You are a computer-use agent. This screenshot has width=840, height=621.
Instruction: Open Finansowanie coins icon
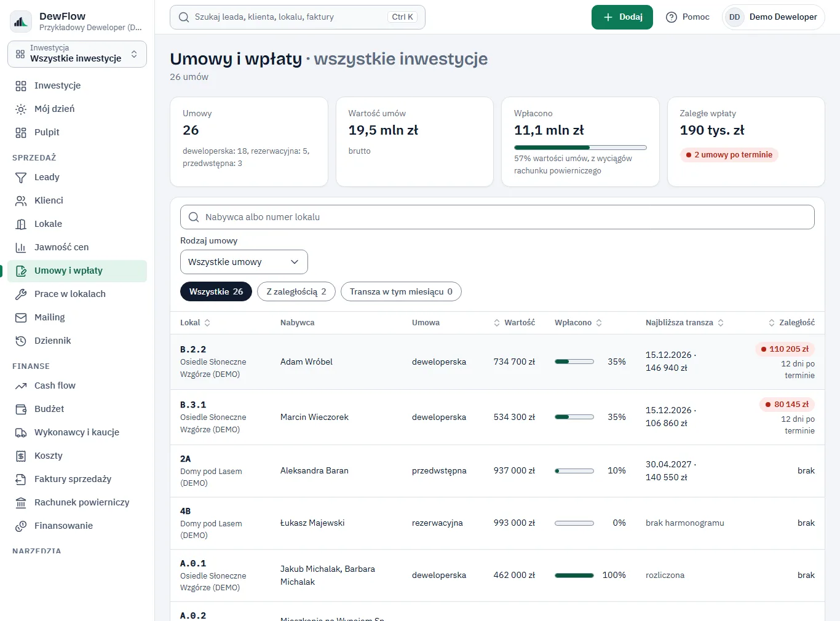click(x=21, y=526)
